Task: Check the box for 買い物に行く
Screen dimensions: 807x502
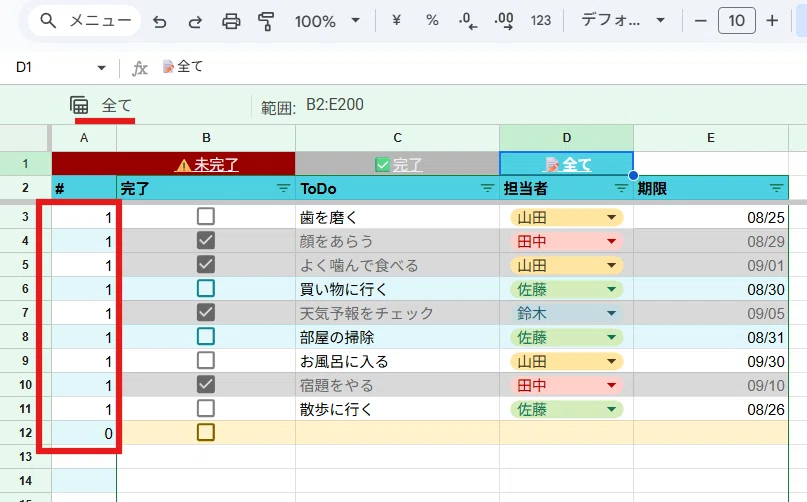Action: [206, 288]
